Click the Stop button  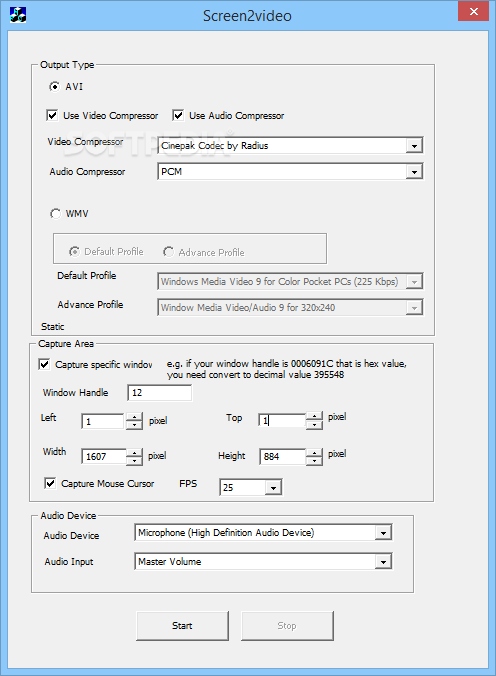[x=287, y=626]
